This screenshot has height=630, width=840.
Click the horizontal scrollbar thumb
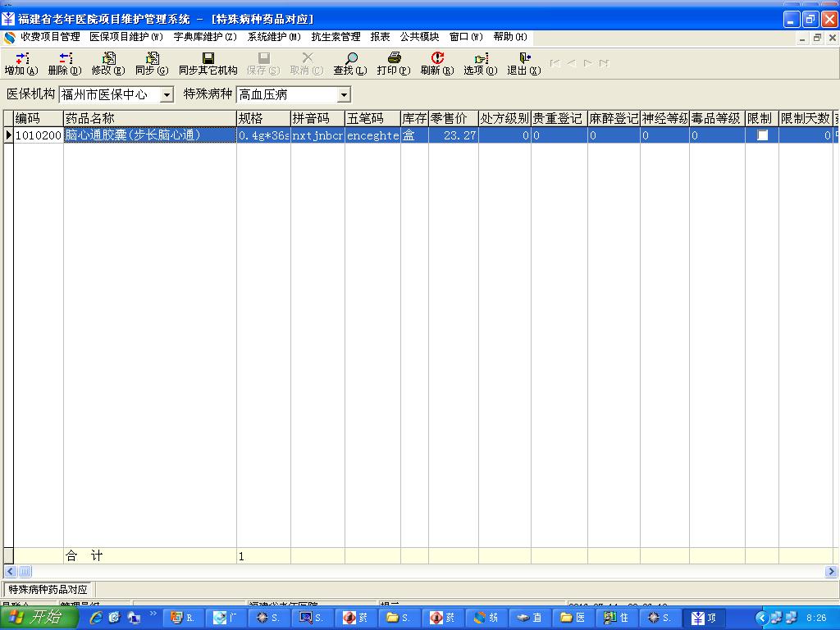tap(25, 572)
